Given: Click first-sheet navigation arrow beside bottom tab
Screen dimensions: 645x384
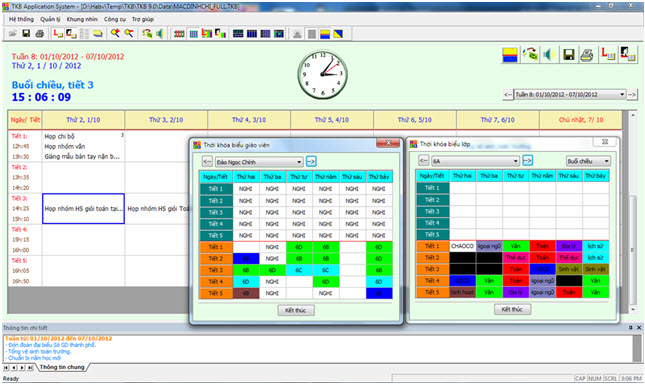Looking at the screenshot, I should point(6,368).
